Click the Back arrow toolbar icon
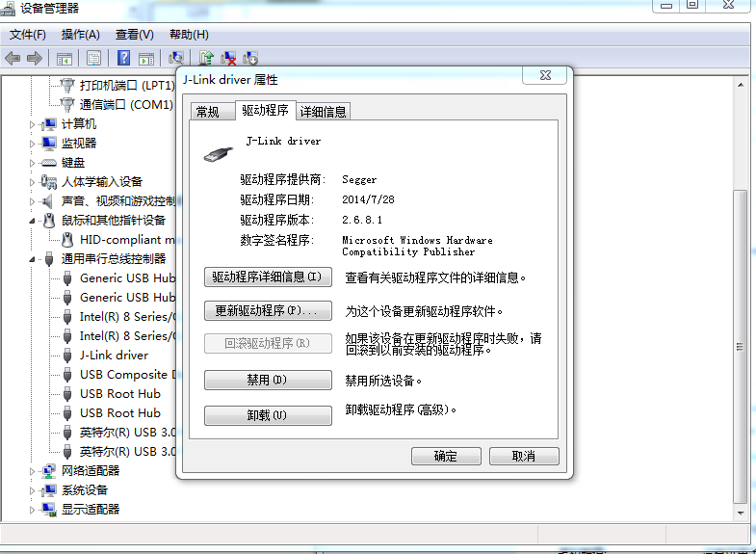756x554 pixels. [x=13, y=59]
